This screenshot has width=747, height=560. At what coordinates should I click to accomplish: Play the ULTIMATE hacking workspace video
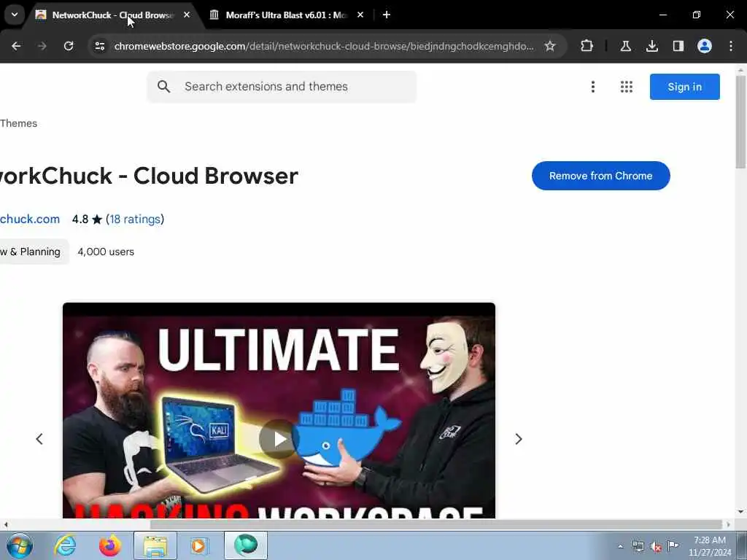[279, 439]
